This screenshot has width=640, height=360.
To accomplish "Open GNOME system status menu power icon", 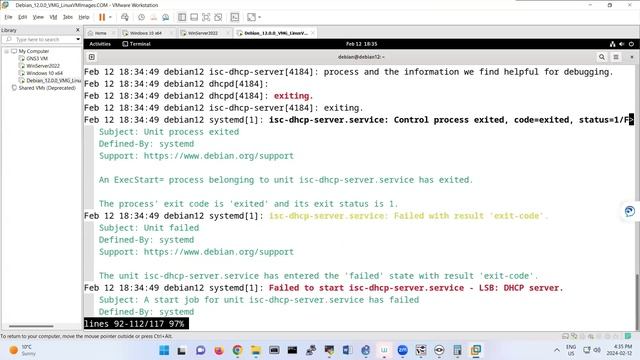I will click(x=631, y=44).
